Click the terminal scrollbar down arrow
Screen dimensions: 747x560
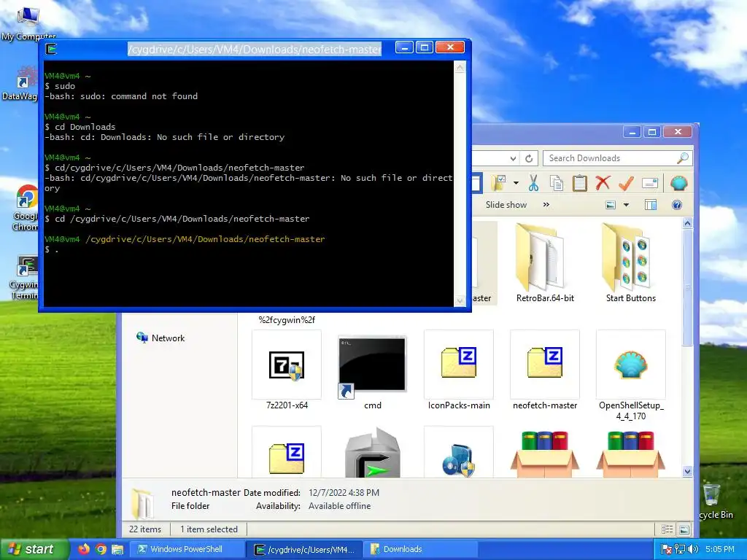(x=460, y=300)
